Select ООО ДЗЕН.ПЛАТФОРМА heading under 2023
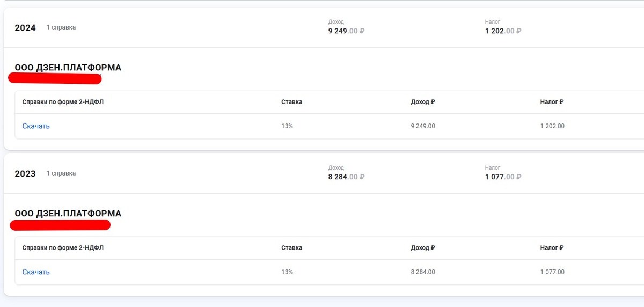Image resolution: width=644 pixels, height=307 pixels. coord(68,214)
